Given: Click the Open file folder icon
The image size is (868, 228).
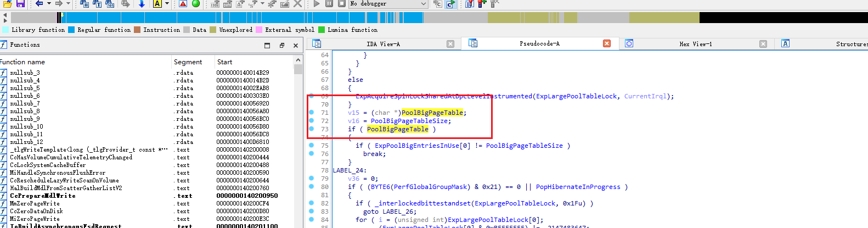Looking at the screenshot, I should pyautogui.click(x=7, y=4).
